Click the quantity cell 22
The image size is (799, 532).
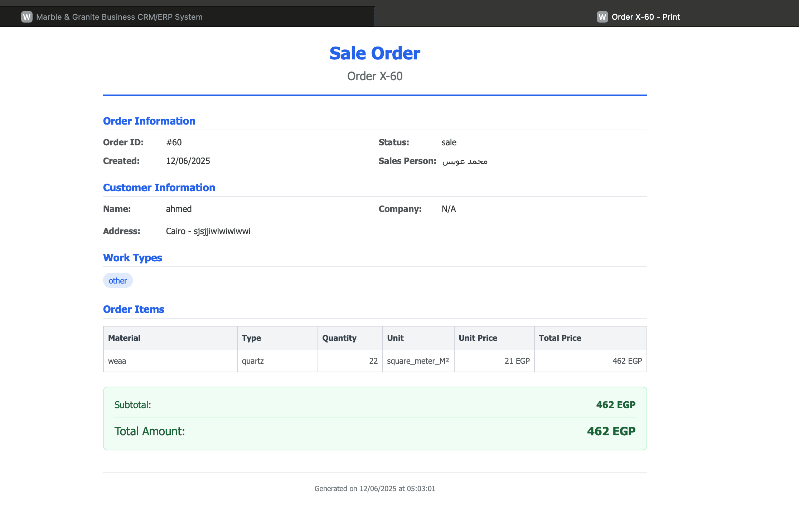(350, 361)
